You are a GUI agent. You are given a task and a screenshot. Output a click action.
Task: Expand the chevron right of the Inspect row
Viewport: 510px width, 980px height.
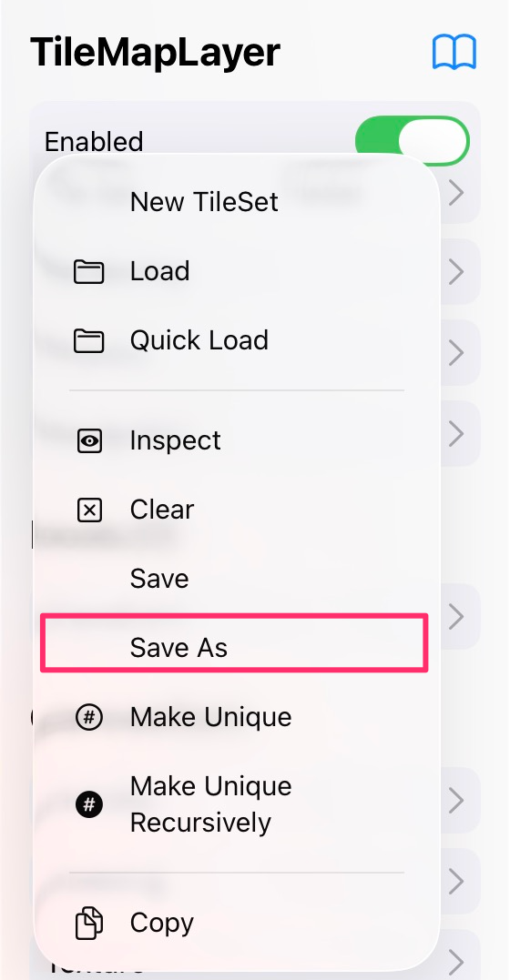pyautogui.click(x=456, y=433)
